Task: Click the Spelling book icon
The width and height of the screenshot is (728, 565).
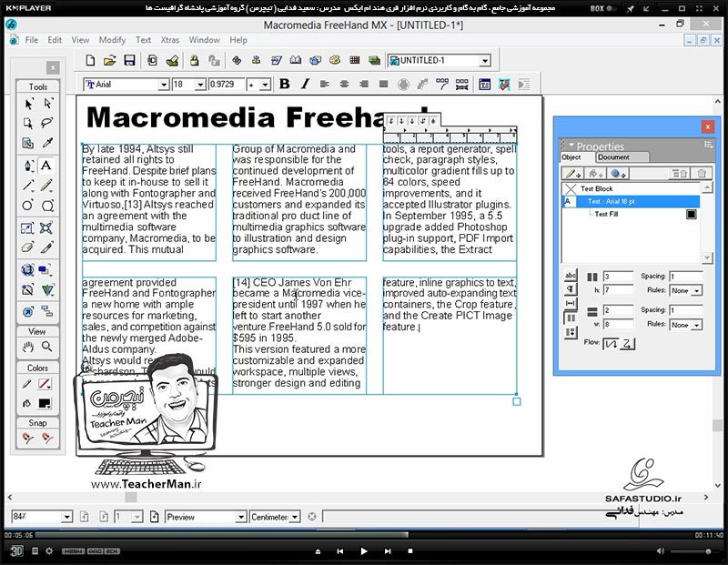Action: 295,60
